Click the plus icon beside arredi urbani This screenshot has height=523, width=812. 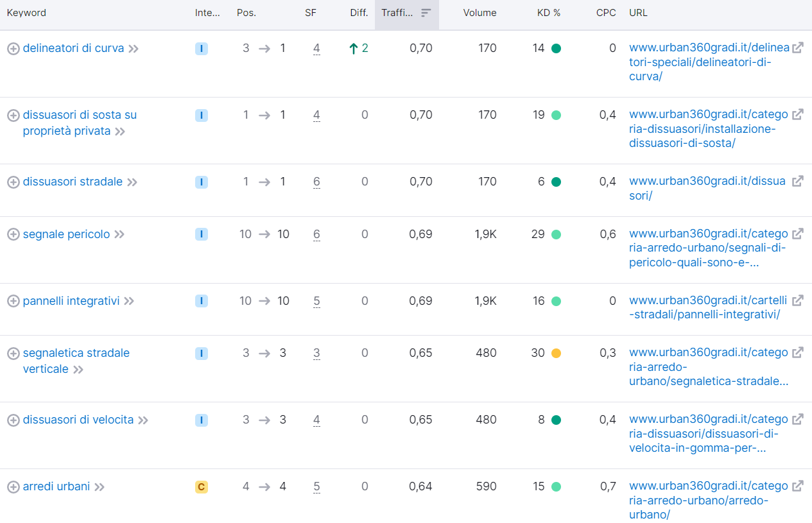pyautogui.click(x=13, y=487)
